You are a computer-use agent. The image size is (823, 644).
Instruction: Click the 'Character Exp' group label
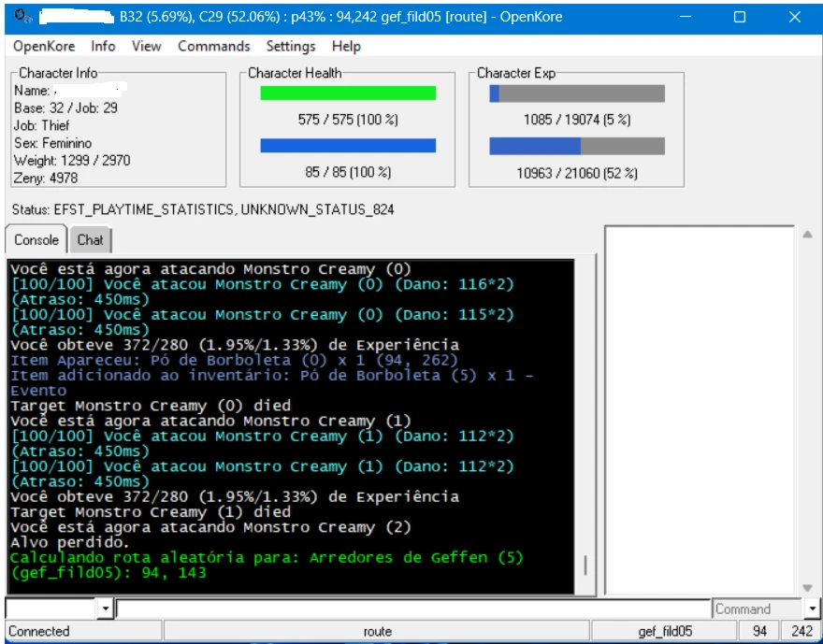[516, 73]
